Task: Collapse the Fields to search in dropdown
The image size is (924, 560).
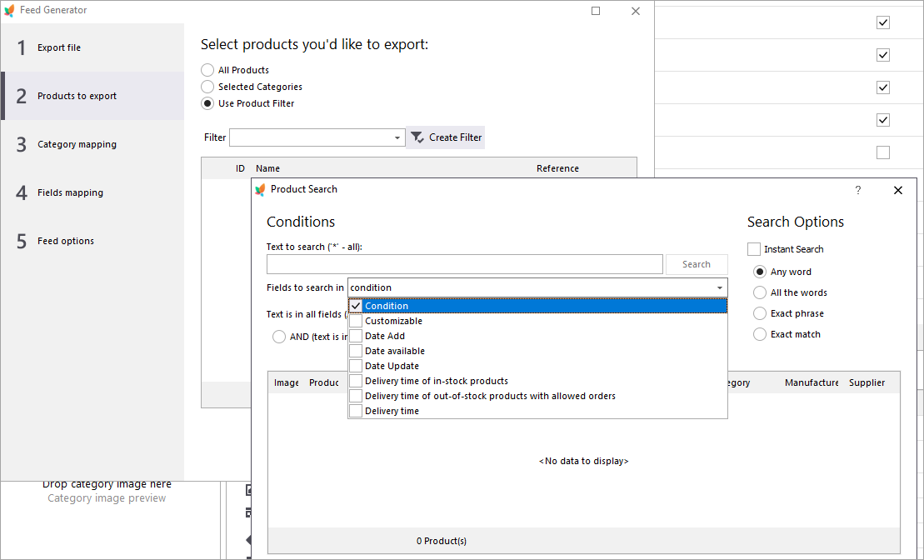Action: 720,287
